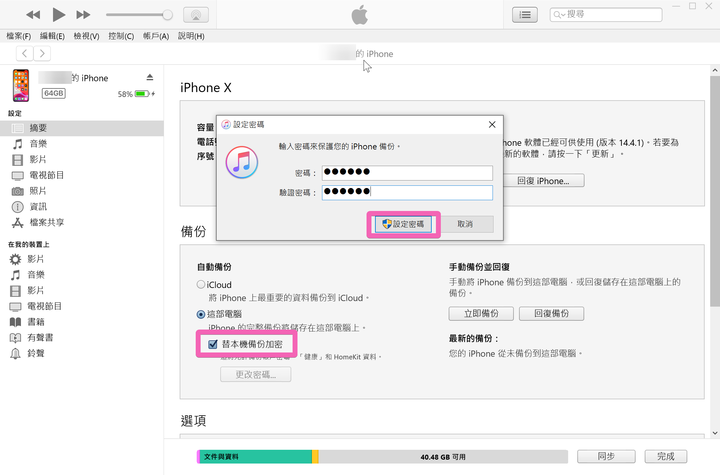Click the 最新的備份 label
Viewport: 720px width, 475px height.
(474, 339)
